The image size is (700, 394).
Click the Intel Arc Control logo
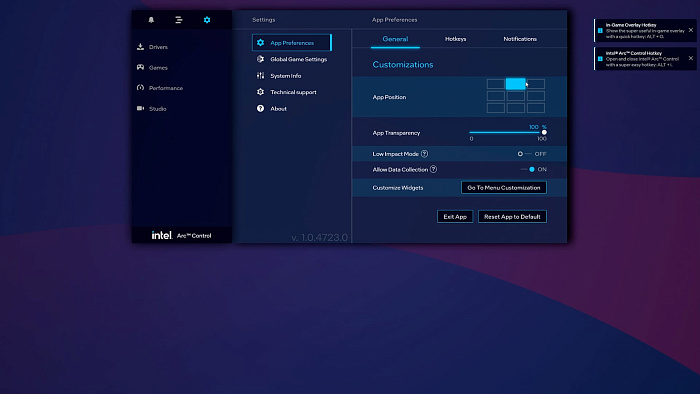point(181,235)
